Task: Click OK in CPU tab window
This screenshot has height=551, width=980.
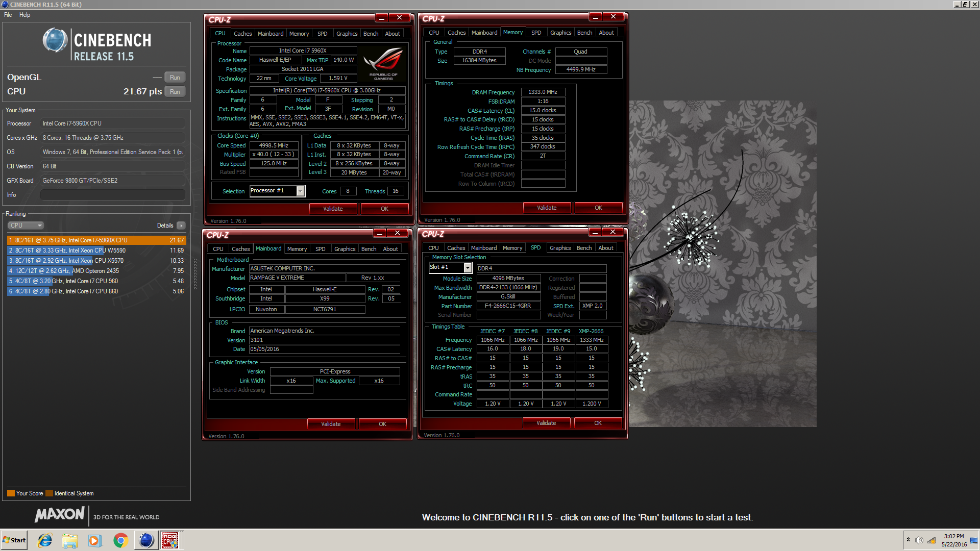Action: [384, 209]
